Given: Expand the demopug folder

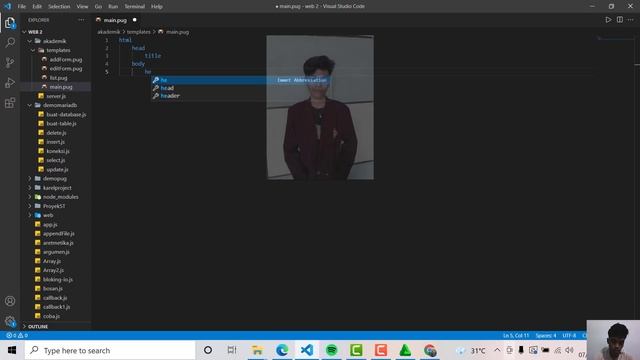Looking at the screenshot, I should [54, 179].
